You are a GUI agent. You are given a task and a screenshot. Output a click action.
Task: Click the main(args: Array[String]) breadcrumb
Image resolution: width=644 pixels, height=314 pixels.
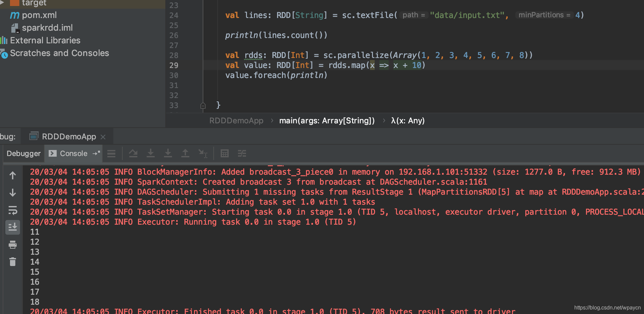327,121
